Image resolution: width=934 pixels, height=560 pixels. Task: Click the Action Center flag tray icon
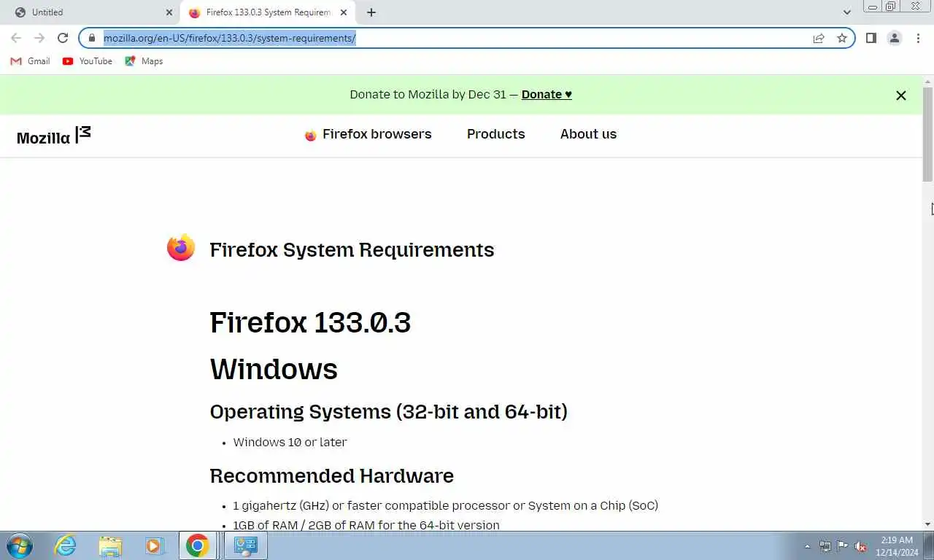click(843, 546)
